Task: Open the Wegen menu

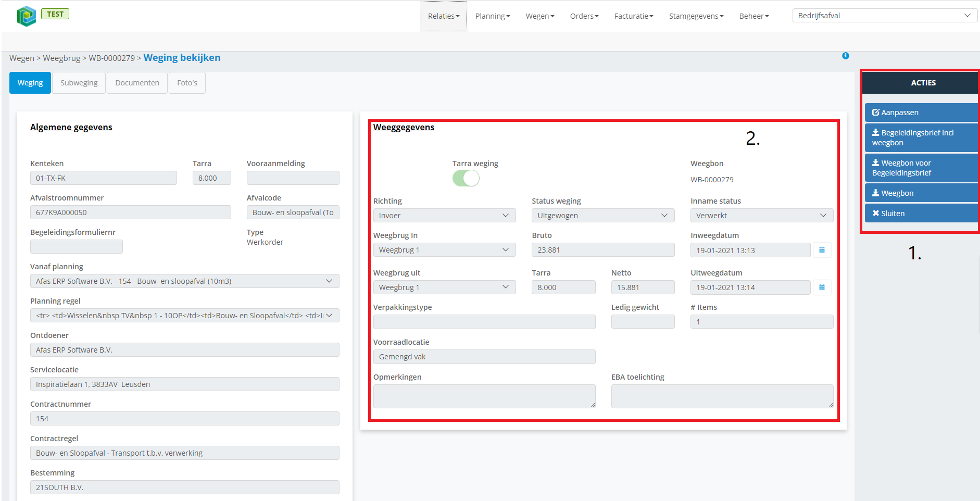Action: [x=540, y=16]
